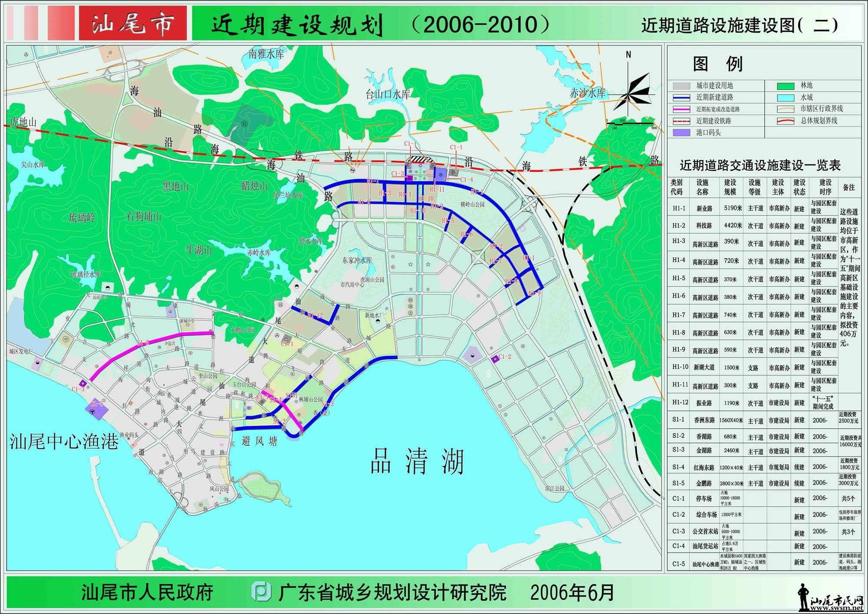This screenshot has height=614, width=868.
Task: Click the magenta 近期拓宽或改造道路 legend symbol
Action: 681,110
